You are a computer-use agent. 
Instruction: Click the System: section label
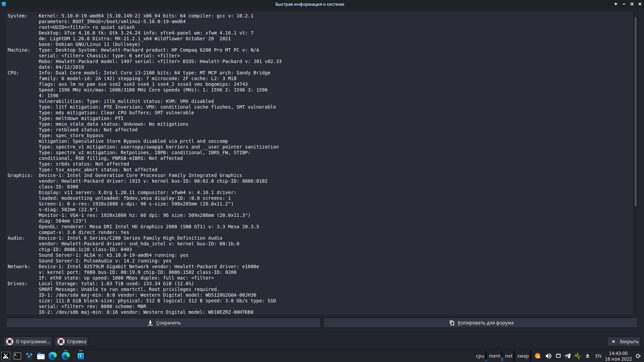point(17,16)
